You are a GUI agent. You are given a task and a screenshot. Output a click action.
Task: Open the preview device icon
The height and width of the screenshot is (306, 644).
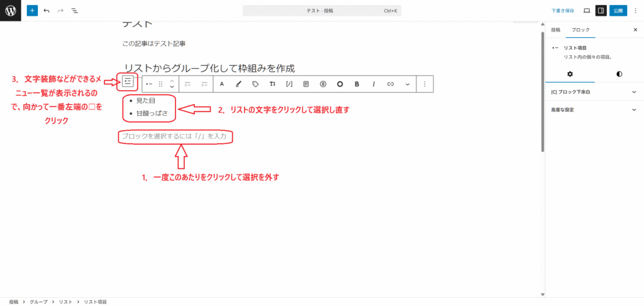[587, 11]
